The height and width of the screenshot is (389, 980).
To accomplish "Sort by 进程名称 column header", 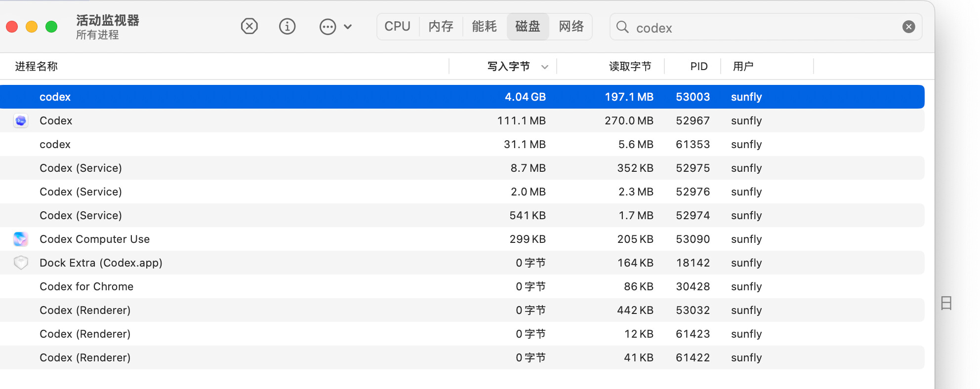I will [x=37, y=66].
